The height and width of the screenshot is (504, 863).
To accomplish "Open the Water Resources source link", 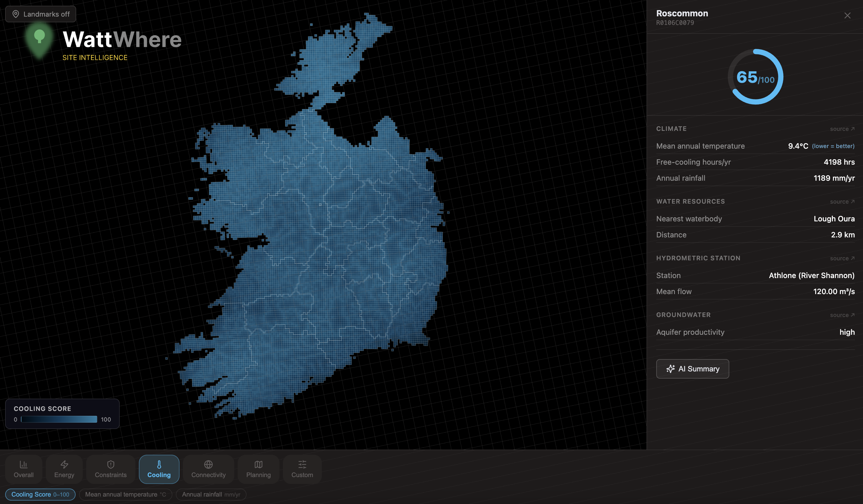I will tap(842, 202).
